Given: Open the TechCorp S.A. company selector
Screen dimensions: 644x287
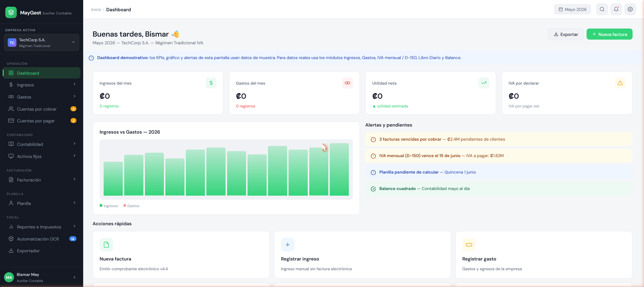Looking at the screenshot, I should 42,43.
